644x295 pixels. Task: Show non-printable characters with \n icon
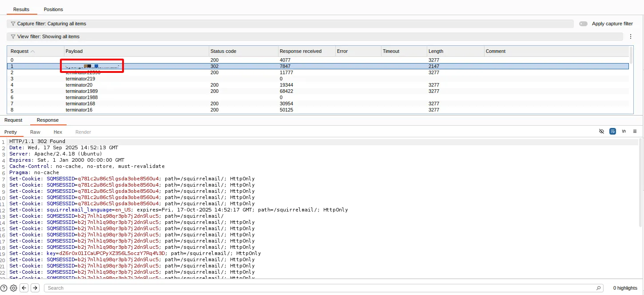click(x=624, y=132)
